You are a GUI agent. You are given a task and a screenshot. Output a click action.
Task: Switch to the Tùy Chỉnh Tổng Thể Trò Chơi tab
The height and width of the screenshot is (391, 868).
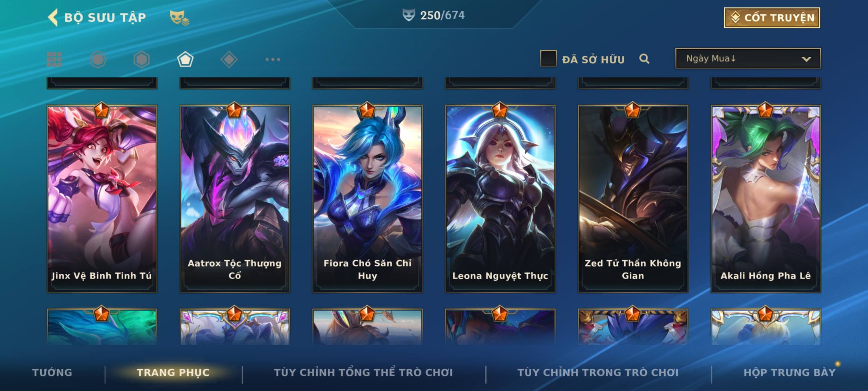(x=363, y=372)
